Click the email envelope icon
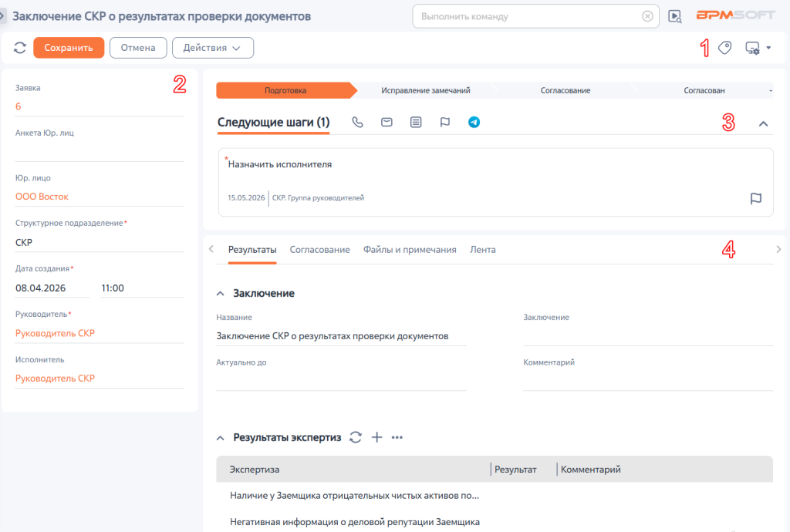 [387, 123]
